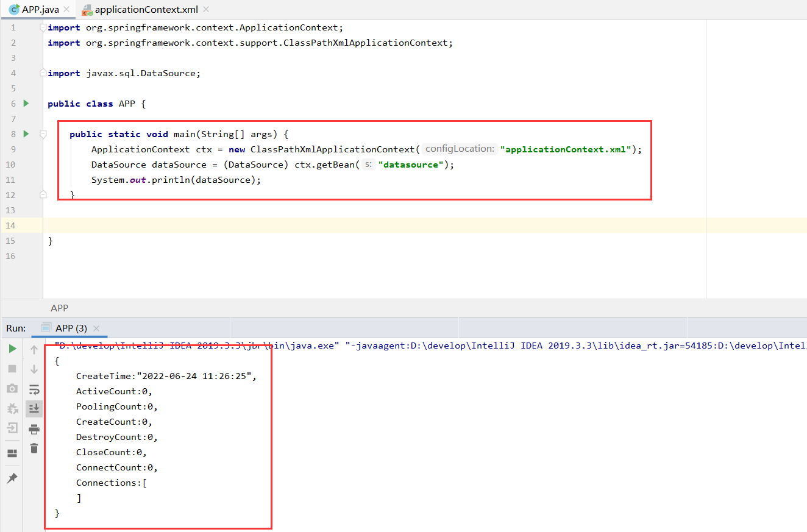Clear console output with trash icon
The image size is (807, 532).
[x=34, y=449]
